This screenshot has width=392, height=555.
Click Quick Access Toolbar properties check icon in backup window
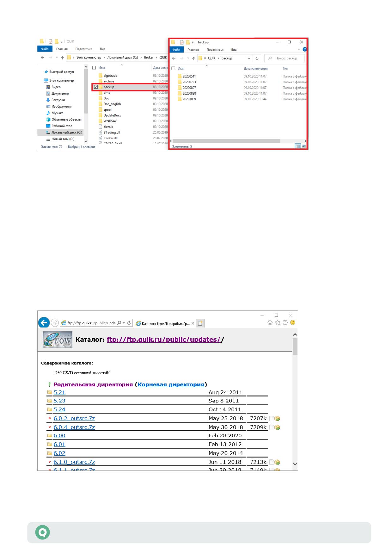click(x=182, y=42)
